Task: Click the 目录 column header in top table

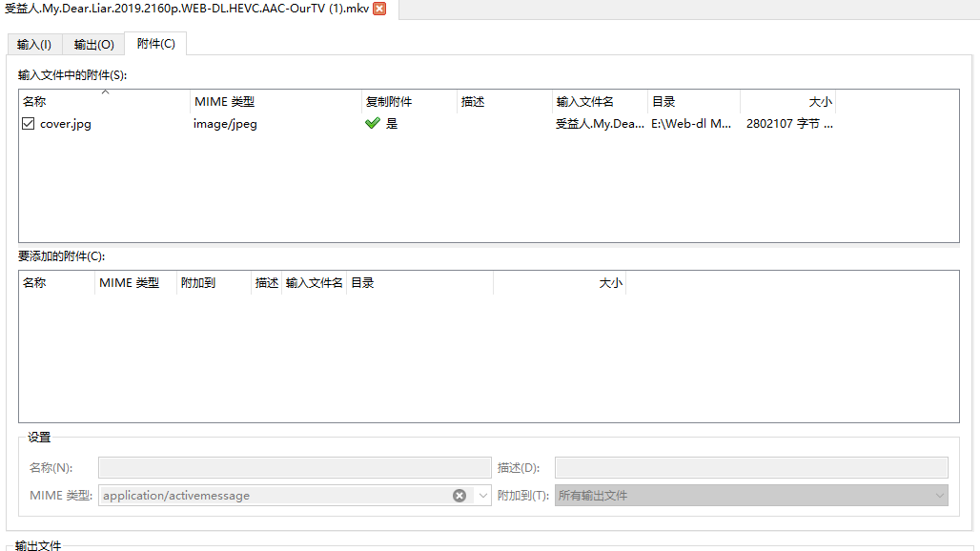Action: (x=694, y=102)
